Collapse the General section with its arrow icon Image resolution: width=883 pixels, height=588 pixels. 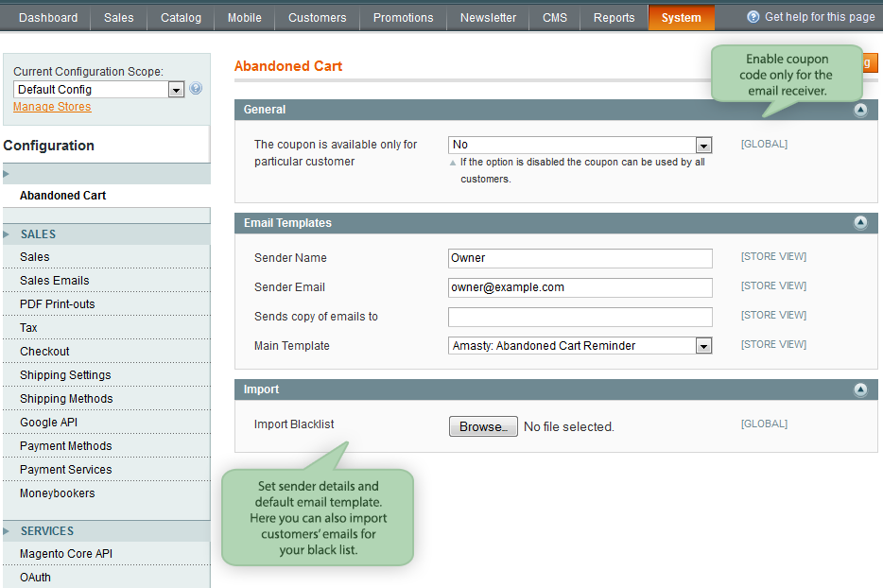860,110
